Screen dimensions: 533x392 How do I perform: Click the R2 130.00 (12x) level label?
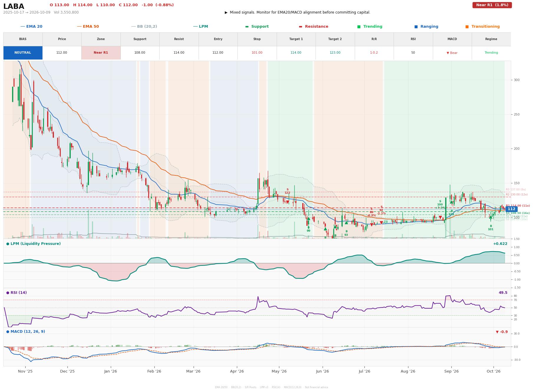(517, 195)
